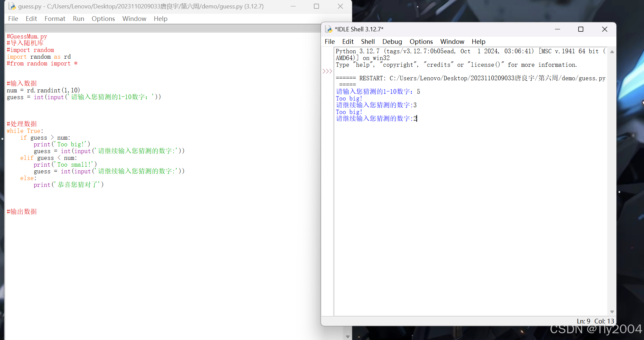Viewport: 644px width, 340px height.
Task: Click editor scrollbar down arrow
Action: click(x=348, y=337)
